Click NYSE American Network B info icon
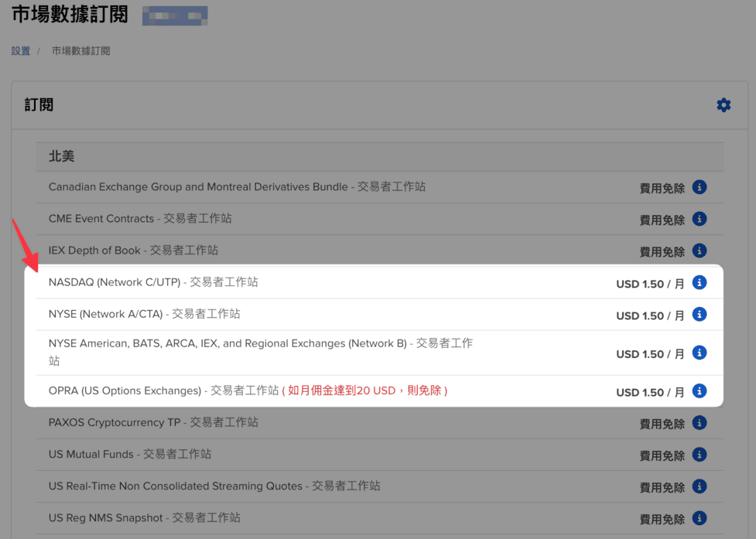 click(x=699, y=353)
